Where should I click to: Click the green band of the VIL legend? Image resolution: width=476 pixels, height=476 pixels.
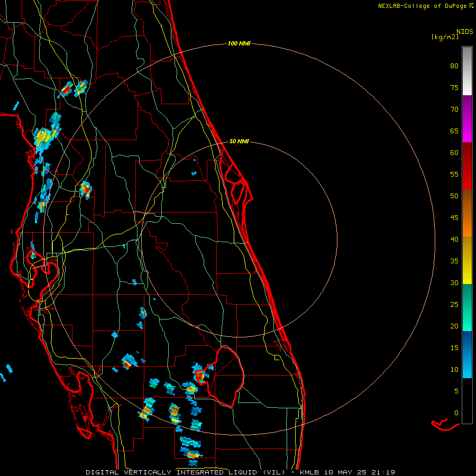467,307
